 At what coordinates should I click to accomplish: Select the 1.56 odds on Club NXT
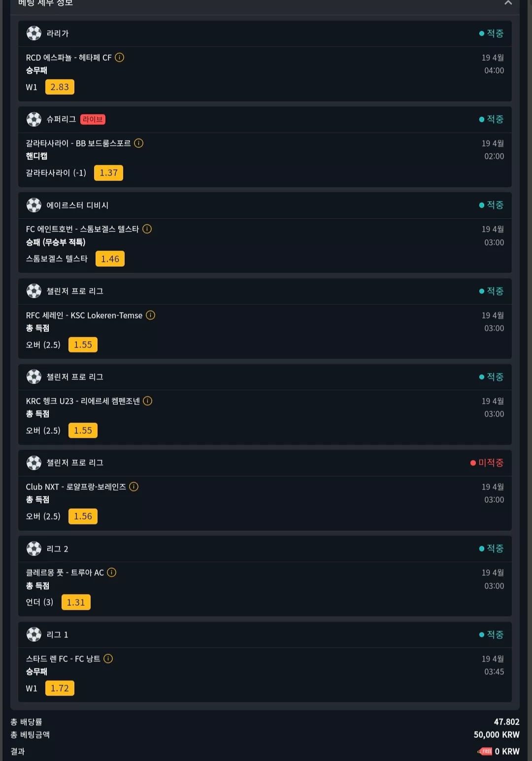(83, 517)
